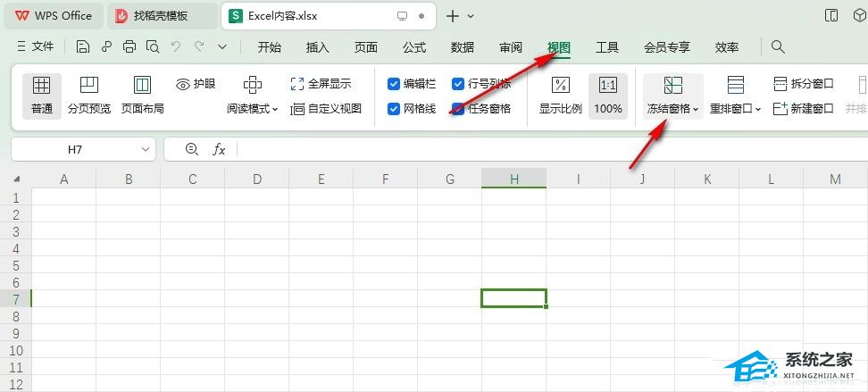Open Zoom ratio dialog (显示比例)

(x=560, y=96)
